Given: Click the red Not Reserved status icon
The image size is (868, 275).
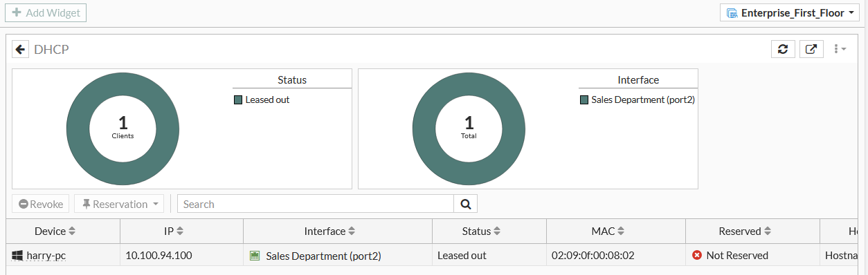Looking at the screenshot, I should coord(697,256).
